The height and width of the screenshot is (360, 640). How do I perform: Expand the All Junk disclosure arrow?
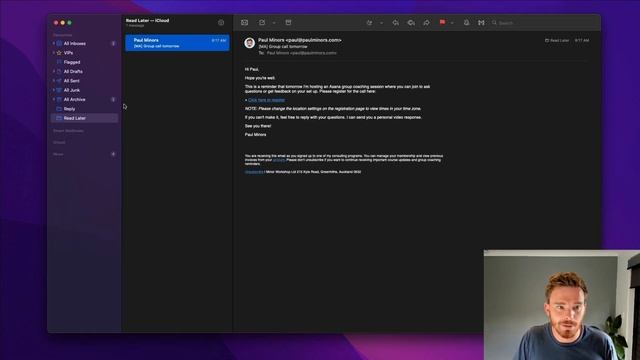(x=53, y=90)
